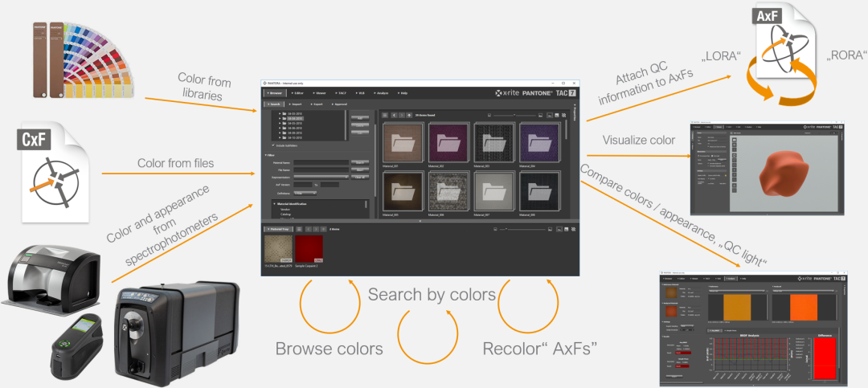Click the grid view icon in results toolbar
The width and height of the screenshot is (868, 388).
pyautogui.click(x=385, y=115)
